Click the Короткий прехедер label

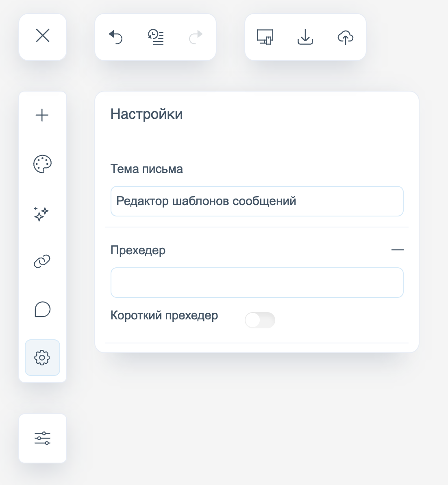(164, 316)
